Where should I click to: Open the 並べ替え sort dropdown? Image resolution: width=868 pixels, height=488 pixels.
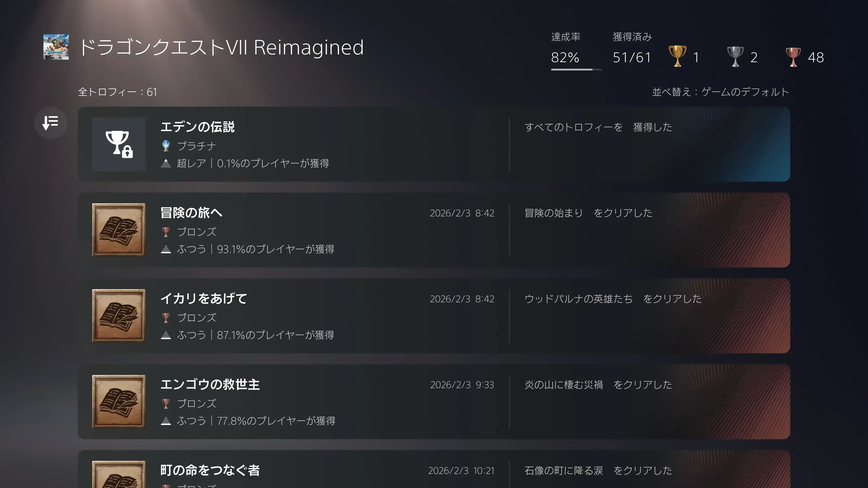click(x=720, y=92)
